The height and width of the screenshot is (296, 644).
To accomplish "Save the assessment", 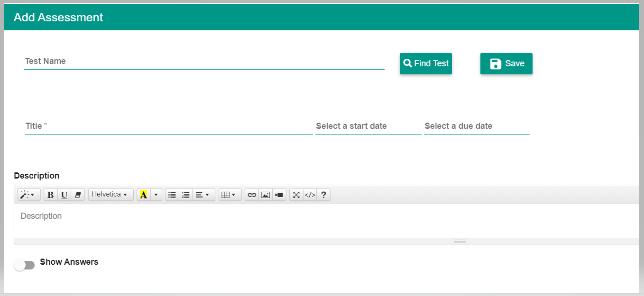I will [506, 63].
